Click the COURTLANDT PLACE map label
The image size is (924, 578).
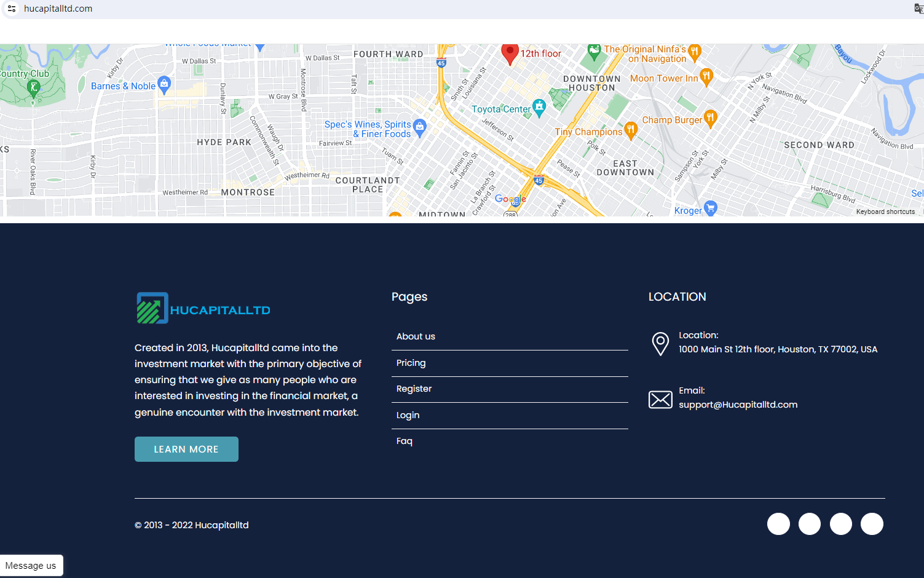click(368, 185)
